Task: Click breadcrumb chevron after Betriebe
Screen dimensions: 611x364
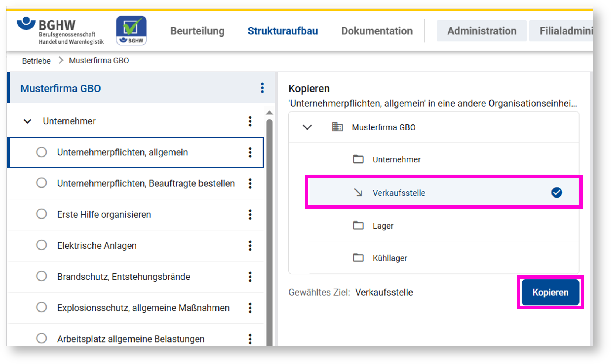Action: pyautogui.click(x=61, y=61)
